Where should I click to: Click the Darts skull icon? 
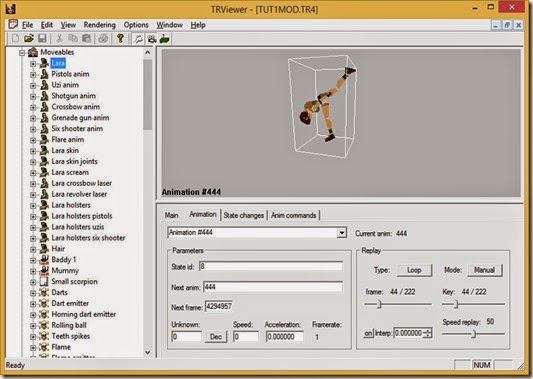point(44,292)
